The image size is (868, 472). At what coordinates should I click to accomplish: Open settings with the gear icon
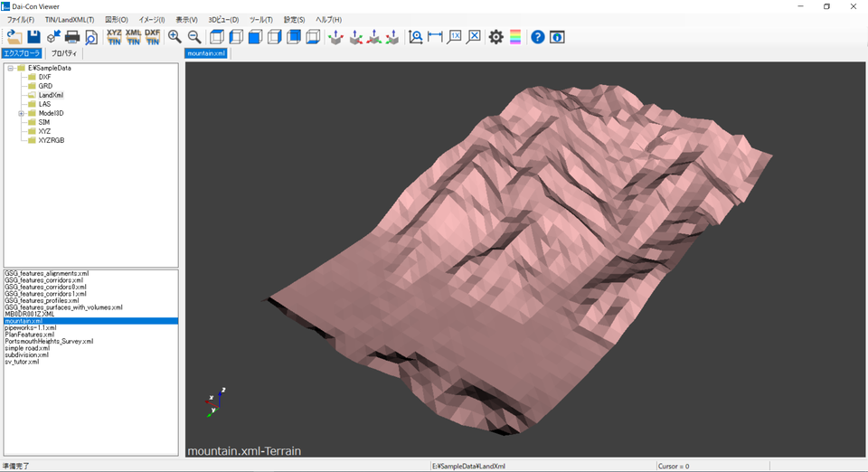pyautogui.click(x=496, y=37)
